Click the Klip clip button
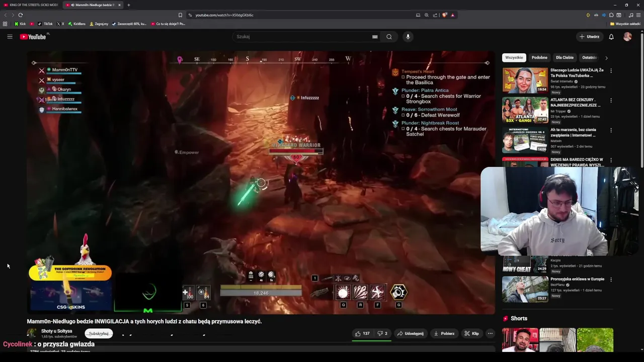644x362 pixels. 471,333
